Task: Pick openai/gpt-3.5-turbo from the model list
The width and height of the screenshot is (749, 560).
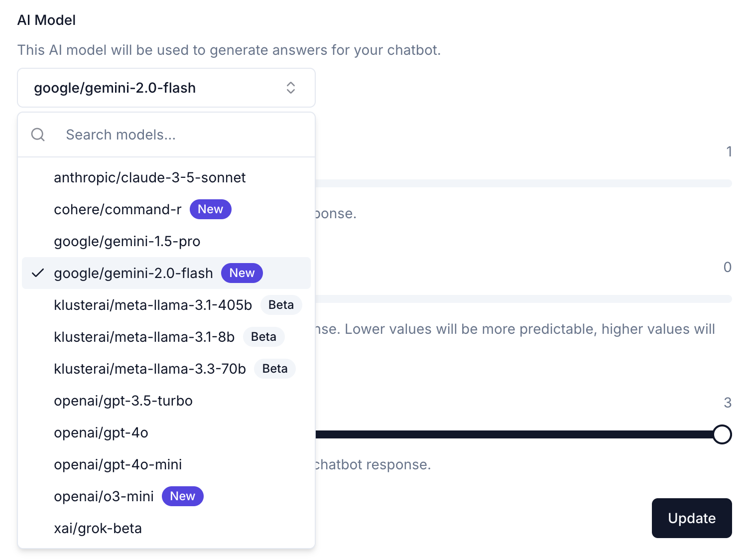Action: tap(123, 401)
